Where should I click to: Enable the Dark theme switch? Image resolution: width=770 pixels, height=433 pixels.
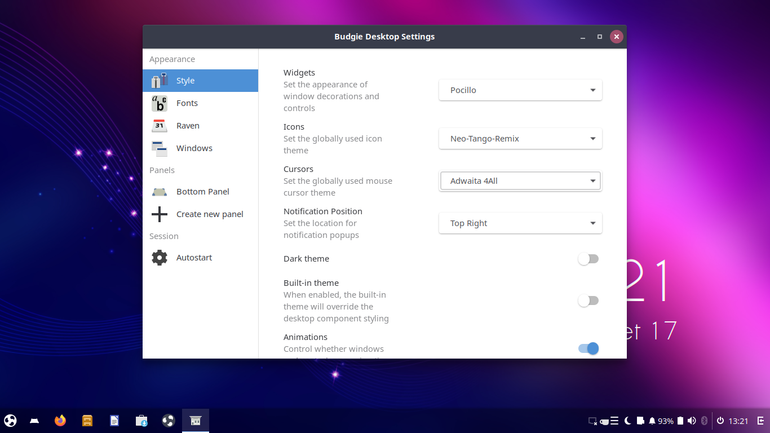pyautogui.click(x=588, y=259)
